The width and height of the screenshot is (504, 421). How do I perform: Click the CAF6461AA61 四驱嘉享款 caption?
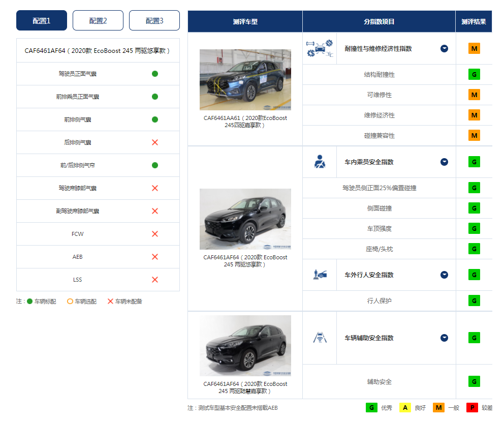point(245,122)
